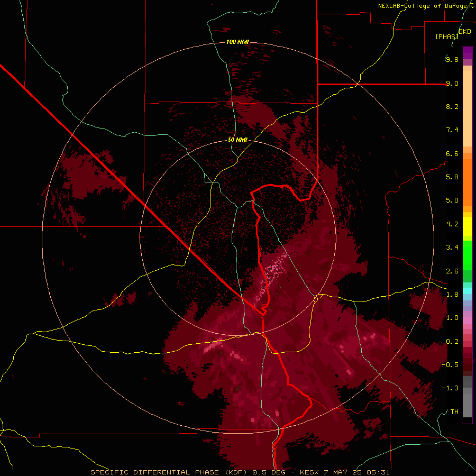Click the 8.2 legend value

pyautogui.click(x=452, y=106)
